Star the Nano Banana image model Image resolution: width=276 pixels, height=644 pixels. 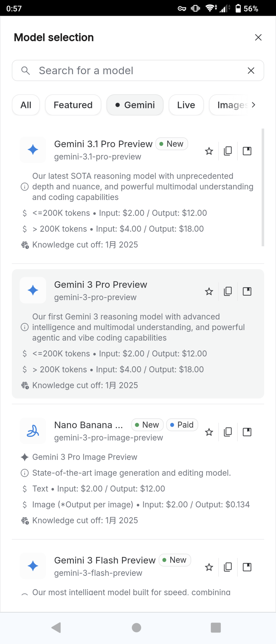(x=209, y=432)
